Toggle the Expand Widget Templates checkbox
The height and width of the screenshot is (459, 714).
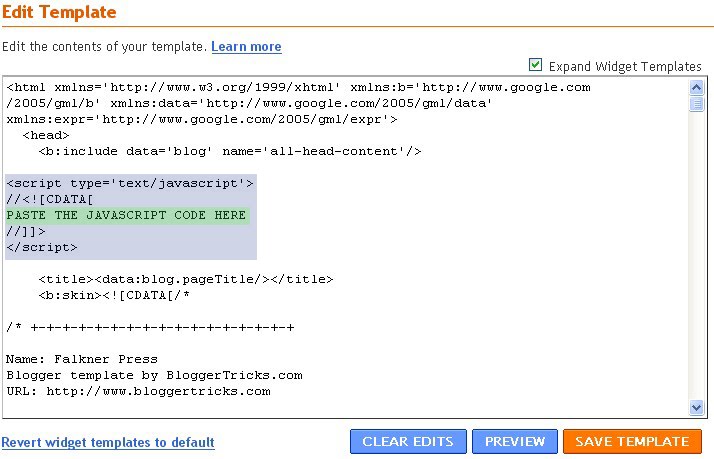click(x=536, y=65)
